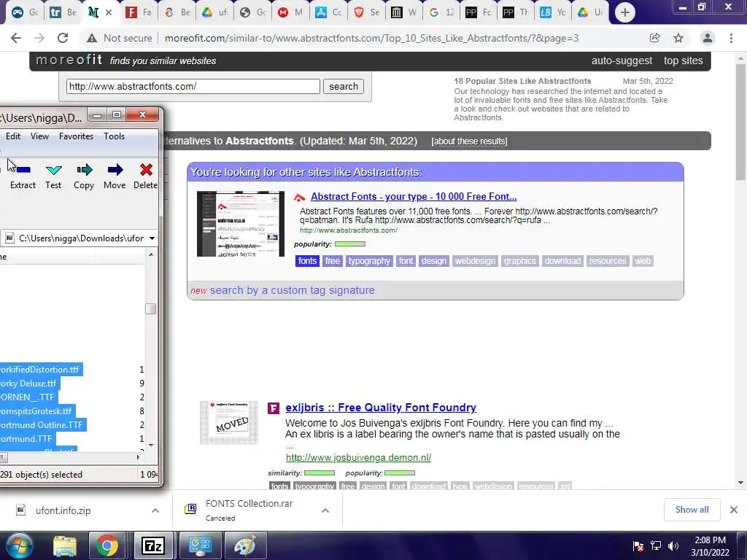The height and width of the screenshot is (560, 747).
Task: Click the 7-Zip Move arrow icon
Action: 115,169
